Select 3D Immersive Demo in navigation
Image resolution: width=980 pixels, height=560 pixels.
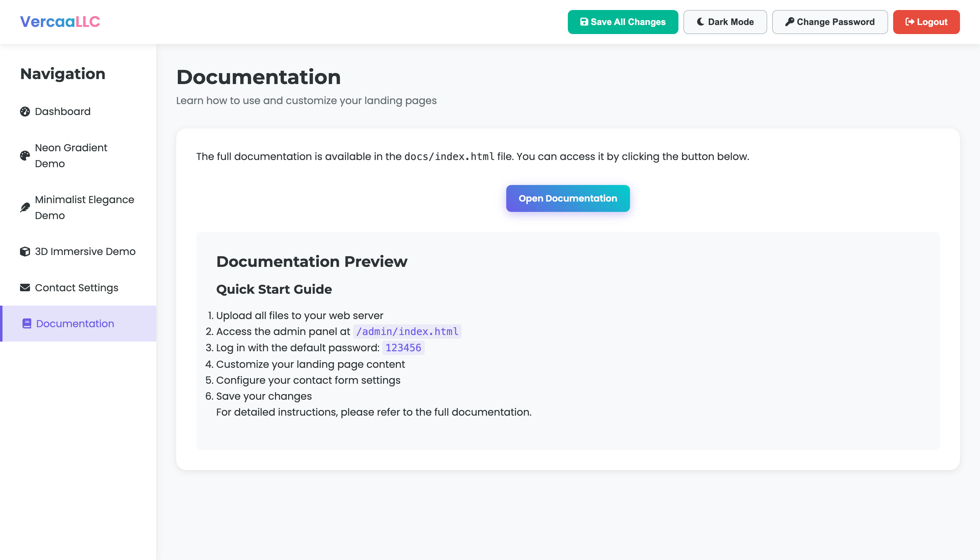78,252
